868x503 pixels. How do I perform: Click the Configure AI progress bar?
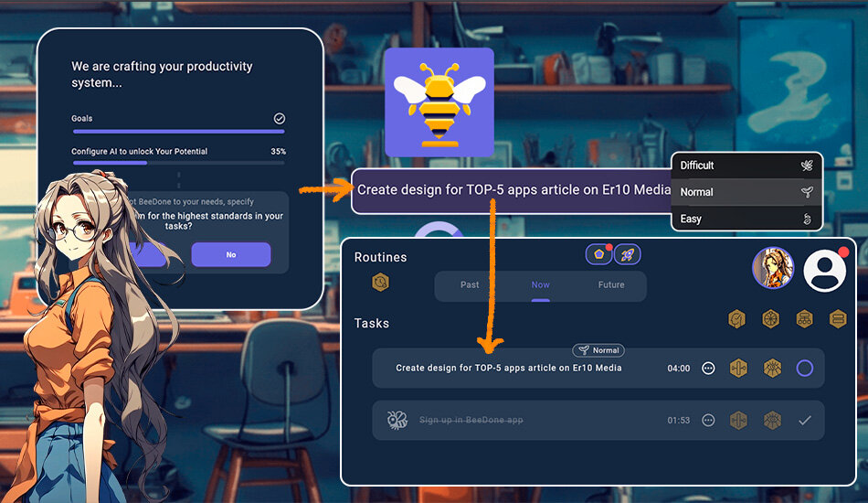[x=179, y=163]
